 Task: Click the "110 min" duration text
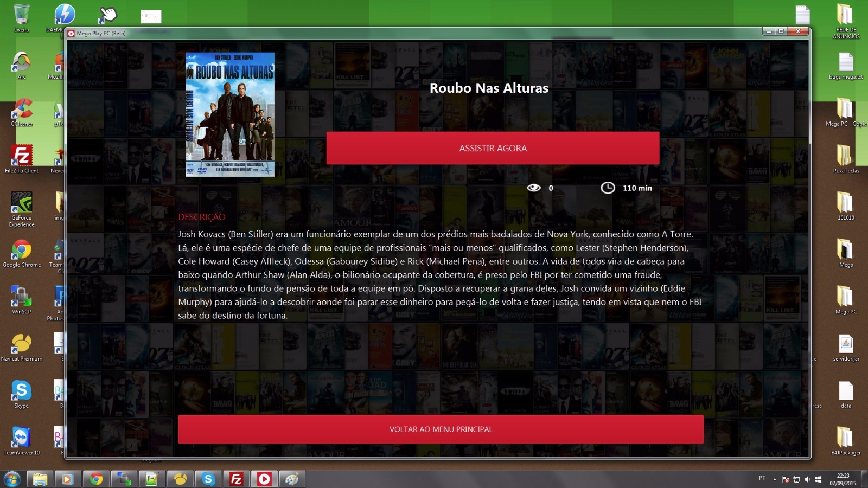(637, 188)
